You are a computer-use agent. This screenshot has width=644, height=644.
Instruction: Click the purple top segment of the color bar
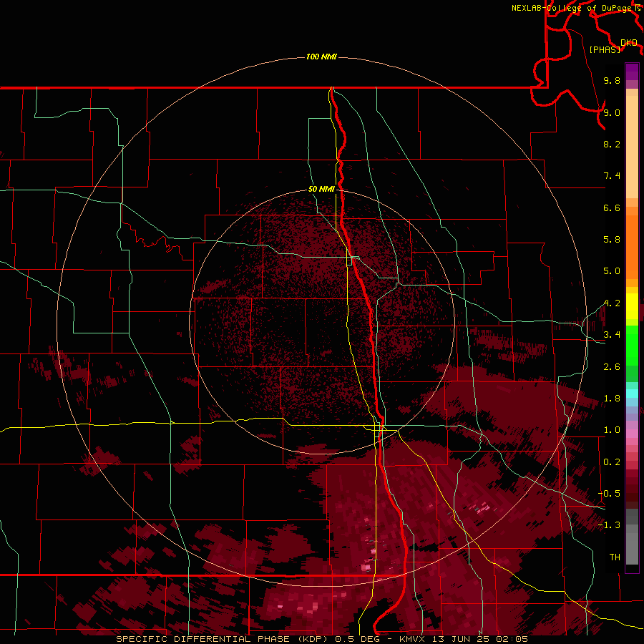[632, 72]
